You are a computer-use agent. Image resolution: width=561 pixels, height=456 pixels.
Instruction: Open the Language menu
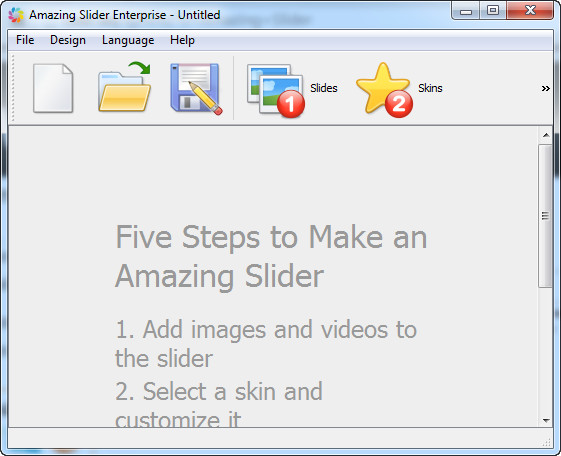coord(128,40)
